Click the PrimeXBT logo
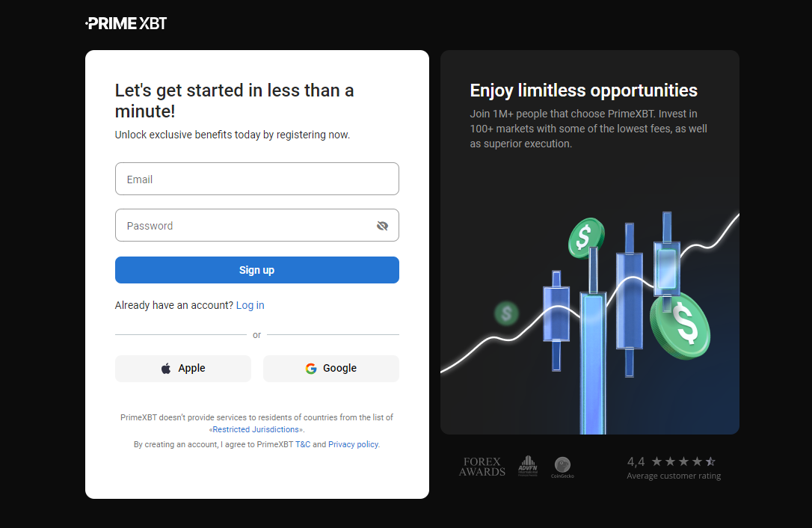Image resolution: width=812 pixels, height=528 pixels. pos(126,23)
